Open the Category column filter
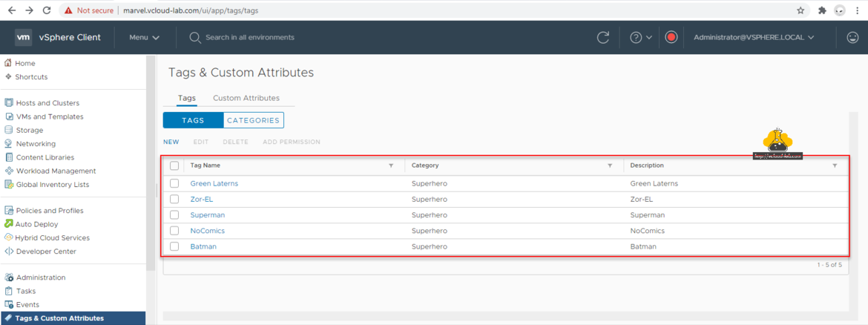Image resolution: width=868 pixels, height=325 pixels. [610, 165]
